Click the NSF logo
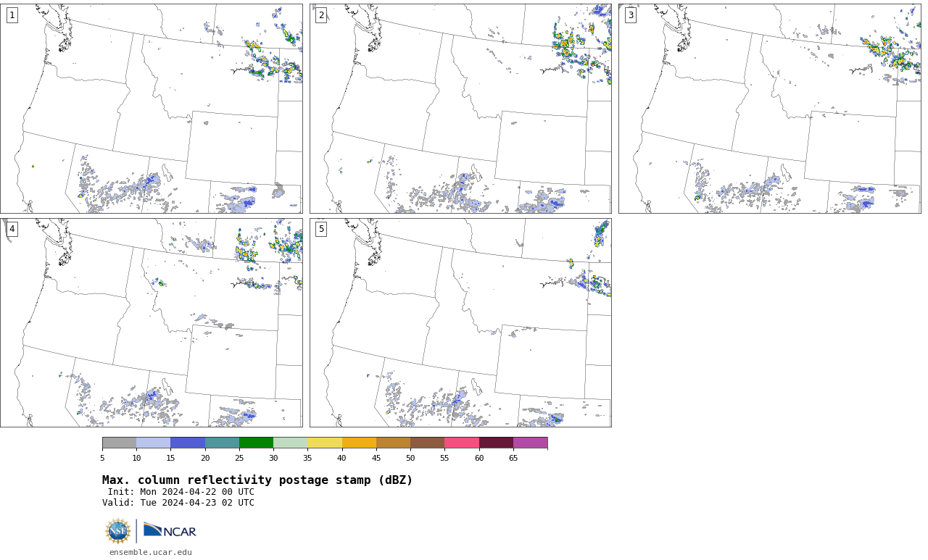This screenshot has width=928, height=560. pyautogui.click(x=118, y=531)
